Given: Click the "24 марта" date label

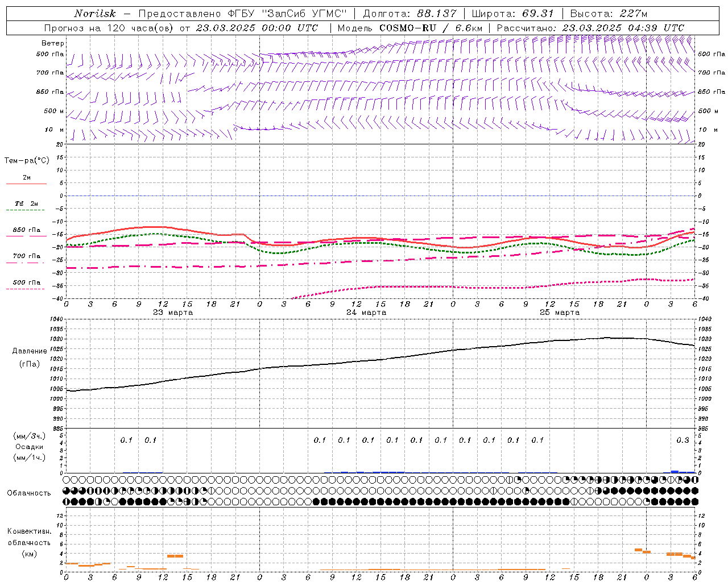Looking at the screenshot, I should point(366,313).
